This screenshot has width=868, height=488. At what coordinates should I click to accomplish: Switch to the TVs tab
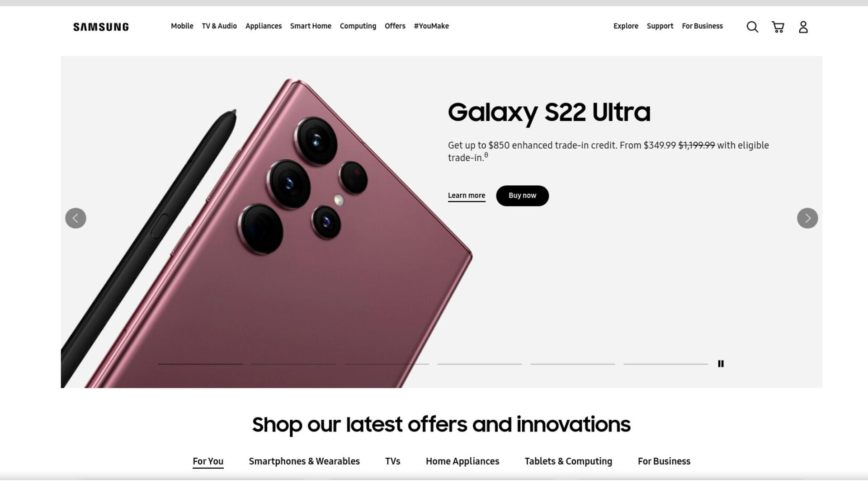(x=393, y=461)
